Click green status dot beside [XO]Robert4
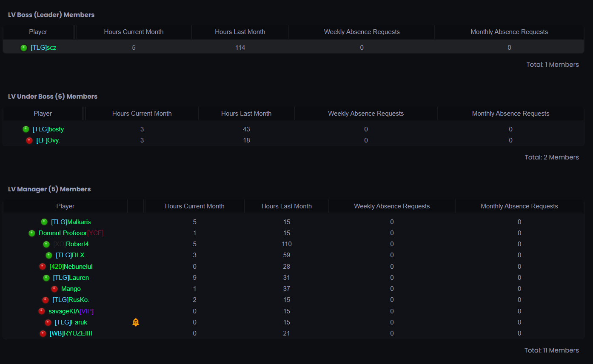The height and width of the screenshot is (364, 593). pos(46,244)
